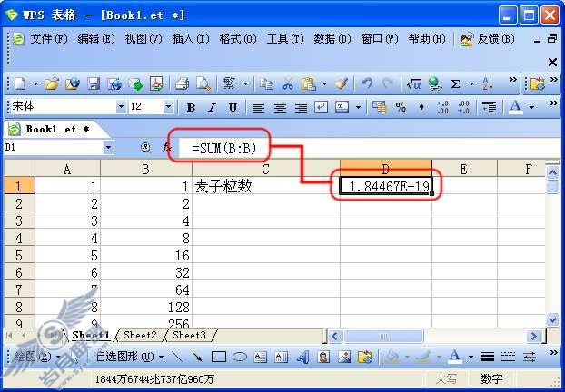Open the 绘图(R) drawing menu button
This screenshot has width=565, height=392.
click(36, 357)
